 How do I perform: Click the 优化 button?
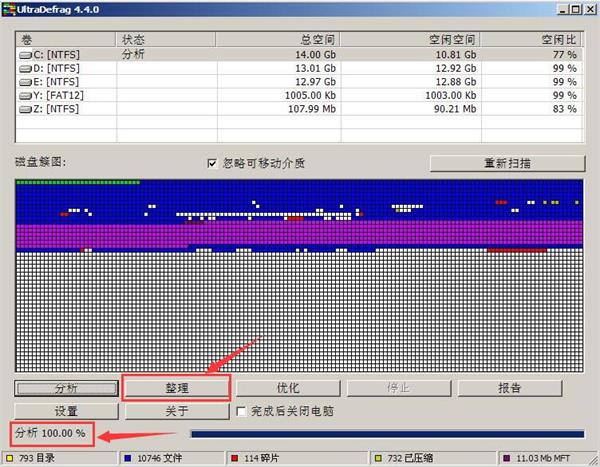click(x=288, y=389)
